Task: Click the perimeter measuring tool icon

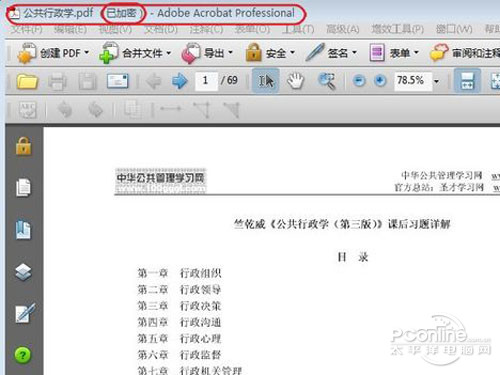Action: (202, 110)
